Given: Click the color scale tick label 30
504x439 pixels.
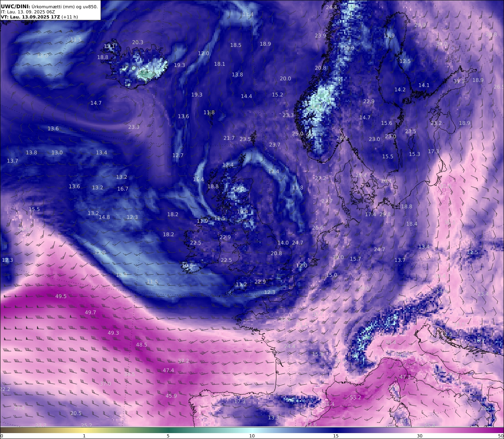Looking at the screenshot, I should 420,435.
